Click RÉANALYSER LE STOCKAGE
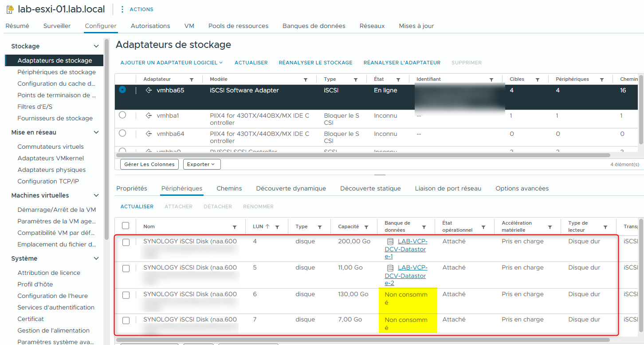 click(315, 62)
